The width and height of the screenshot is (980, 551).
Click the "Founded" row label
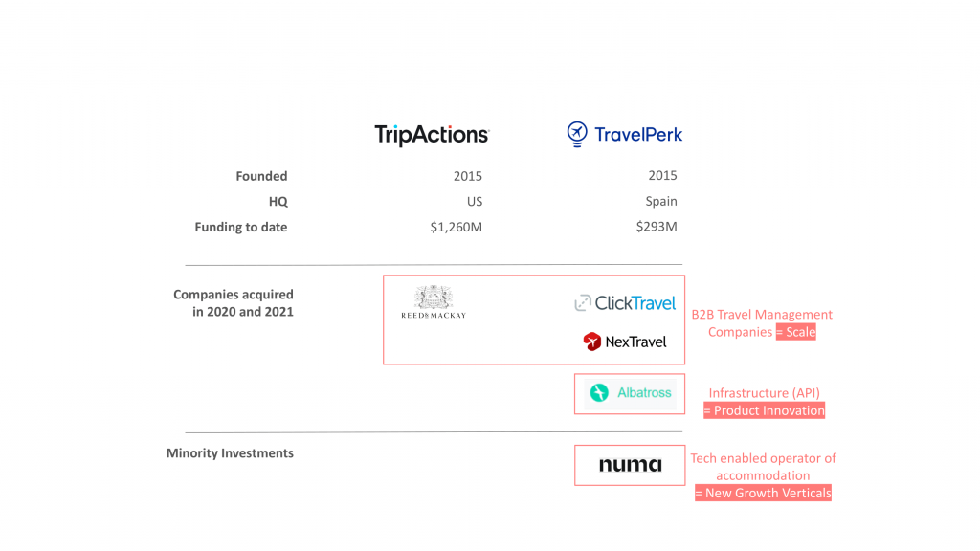click(261, 176)
